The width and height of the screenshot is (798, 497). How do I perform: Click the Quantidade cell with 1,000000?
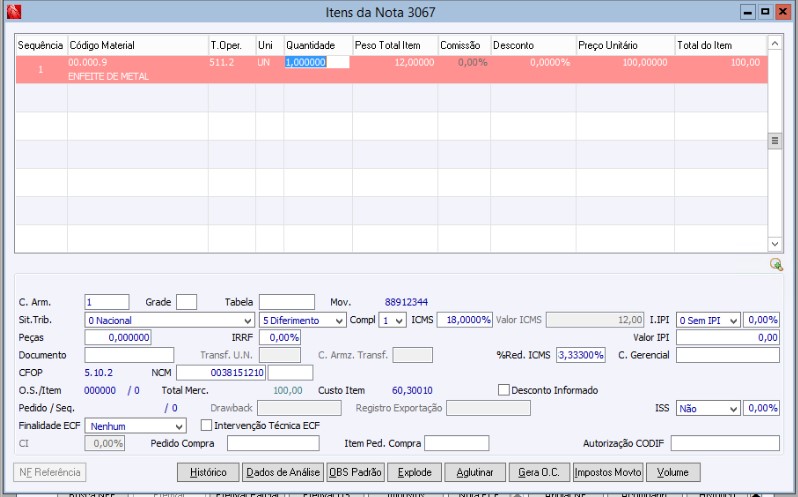coord(317,63)
